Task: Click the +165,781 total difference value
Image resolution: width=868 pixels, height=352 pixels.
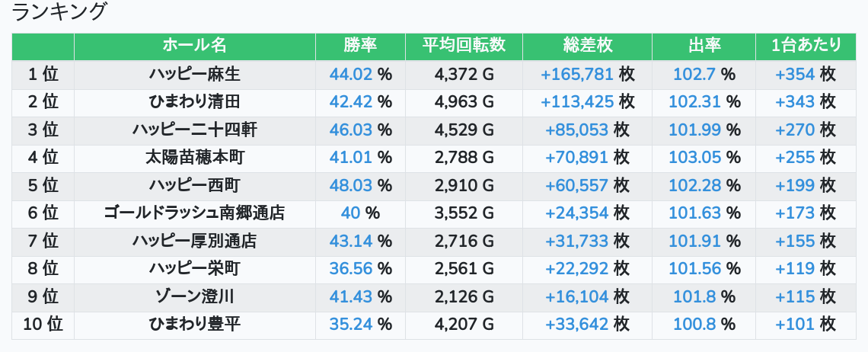Action: (x=576, y=74)
